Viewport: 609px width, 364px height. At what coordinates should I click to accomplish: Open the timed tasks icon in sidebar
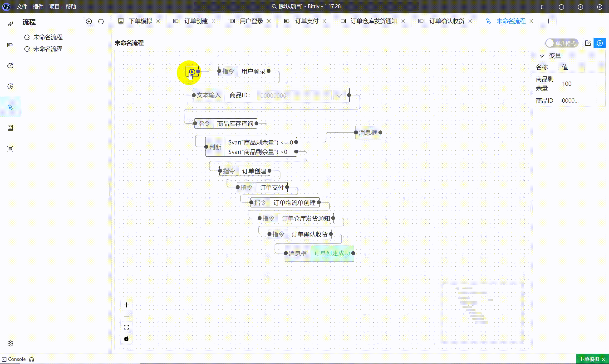(10, 86)
